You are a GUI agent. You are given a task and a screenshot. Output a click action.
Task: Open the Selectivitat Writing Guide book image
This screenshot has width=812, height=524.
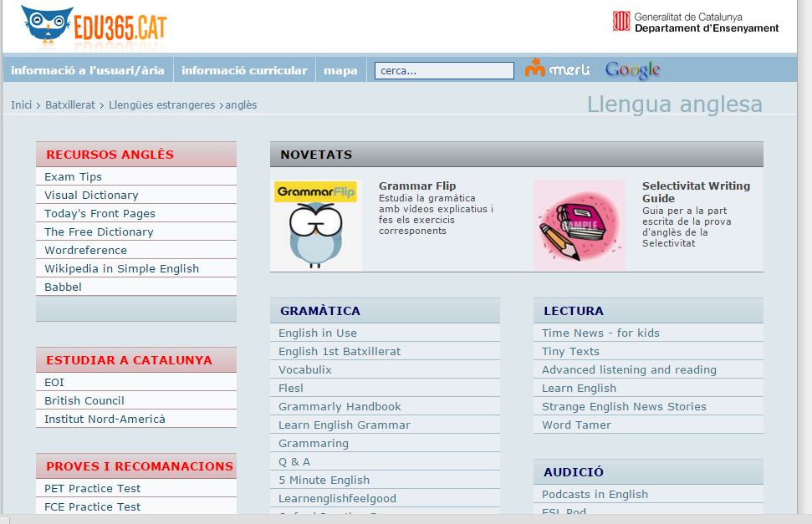[579, 225]
